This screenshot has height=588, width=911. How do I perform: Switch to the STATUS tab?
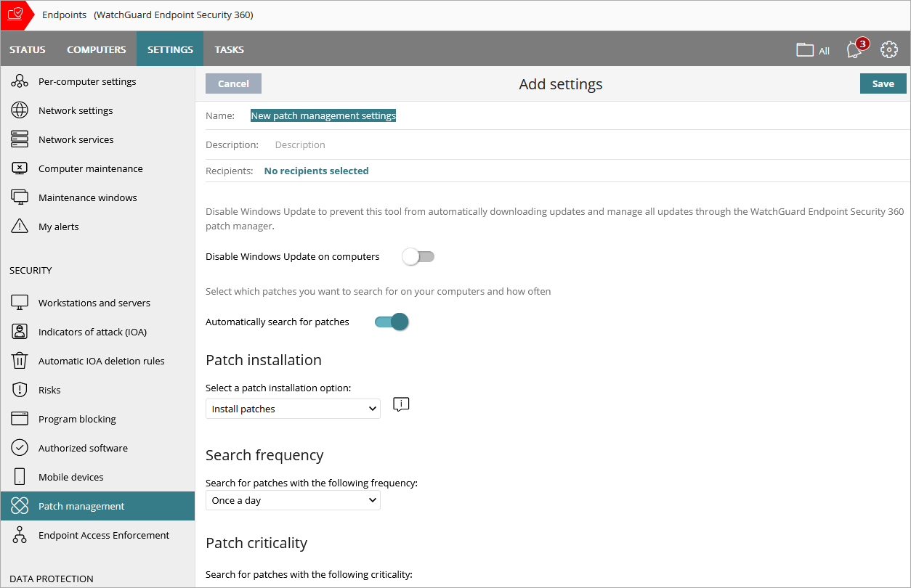click(28, 49)
